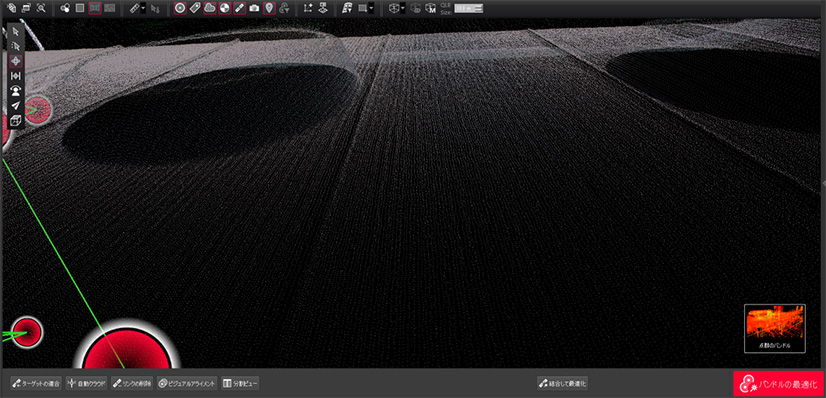Toggle the point cloud visibility icon
This screenshot has height=398, width=826.
pyautogui.click(x=210, y=8)
